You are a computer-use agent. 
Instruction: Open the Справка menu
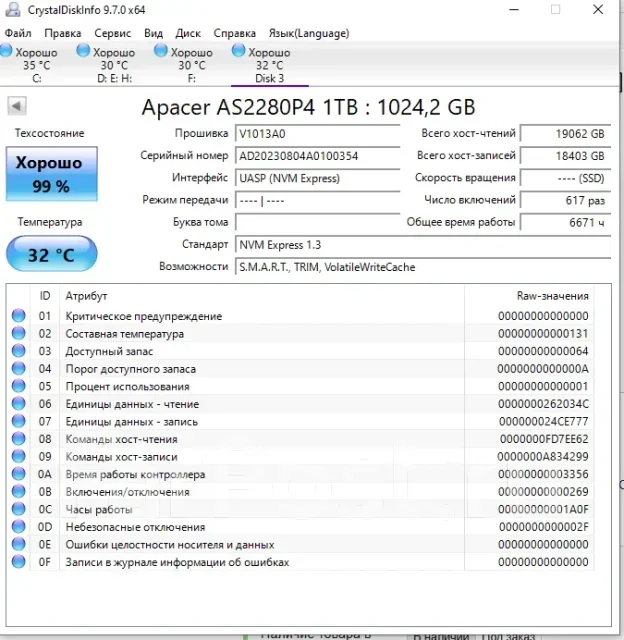coord(234,33)
